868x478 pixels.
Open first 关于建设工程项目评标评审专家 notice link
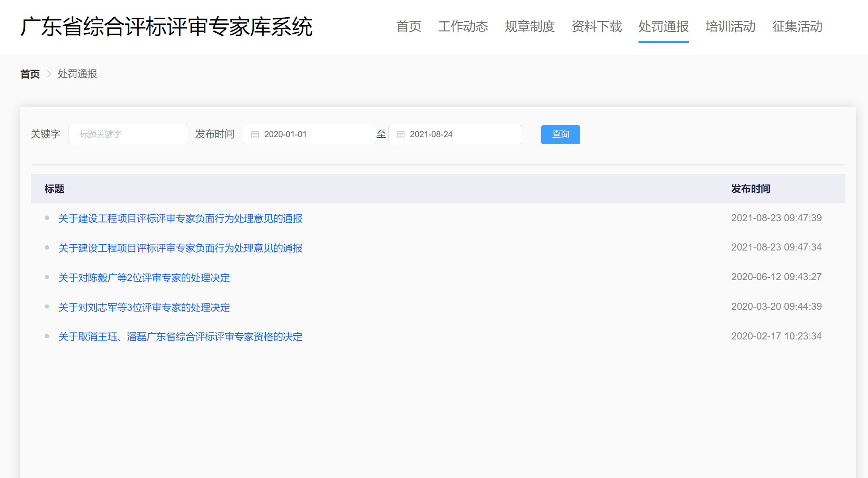coord(180,218)
